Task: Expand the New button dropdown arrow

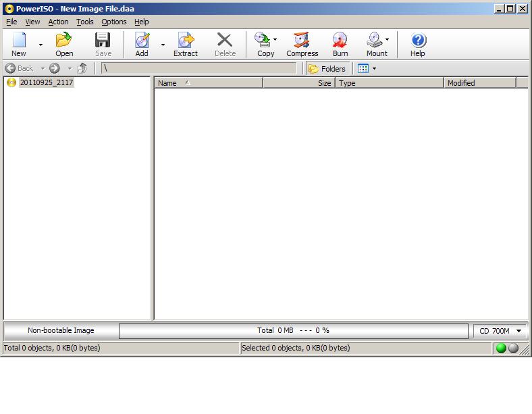Action: click(41, 45)
